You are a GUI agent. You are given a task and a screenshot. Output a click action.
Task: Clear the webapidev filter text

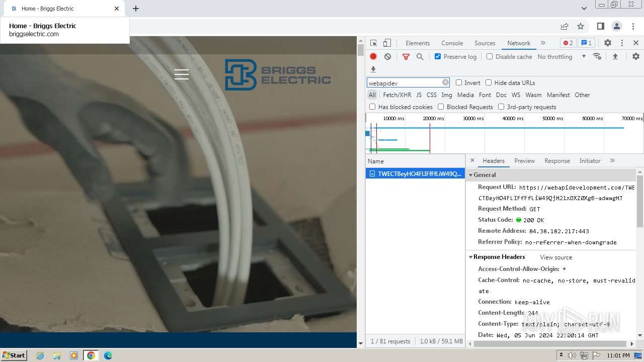click(445, 82)
